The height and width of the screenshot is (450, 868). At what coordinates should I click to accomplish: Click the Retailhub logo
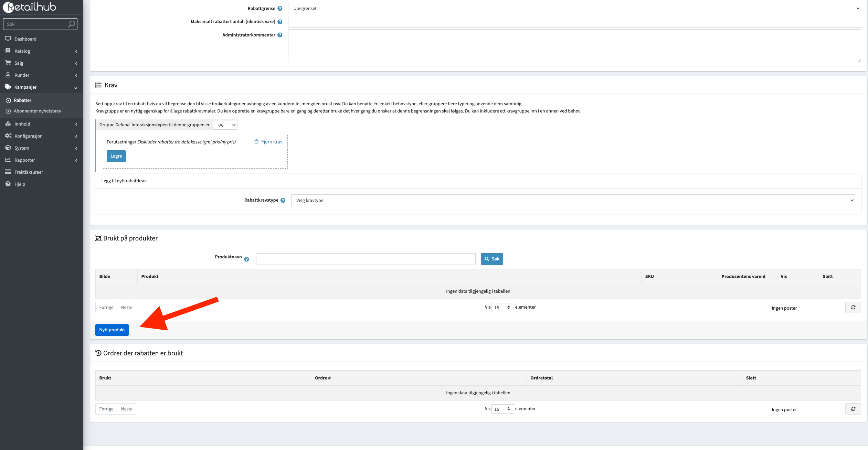click(x=30, y=7)
